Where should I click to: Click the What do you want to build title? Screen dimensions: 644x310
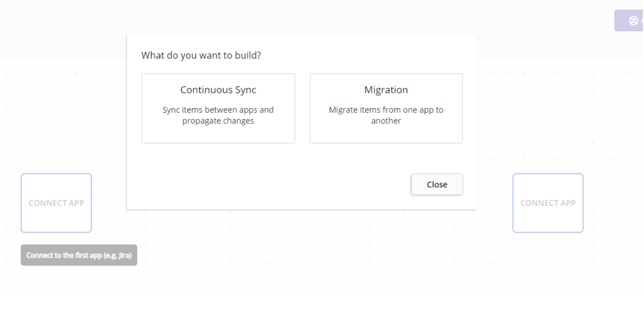point(201,55)
